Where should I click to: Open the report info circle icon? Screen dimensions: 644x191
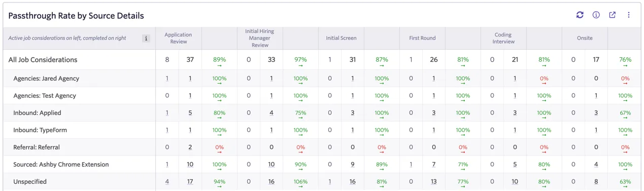click(x=596, y=15)
